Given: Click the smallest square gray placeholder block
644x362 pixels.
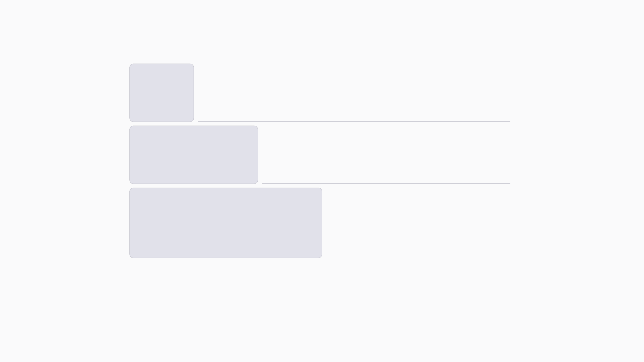Looking at the screenshot, I should (162, 93).
